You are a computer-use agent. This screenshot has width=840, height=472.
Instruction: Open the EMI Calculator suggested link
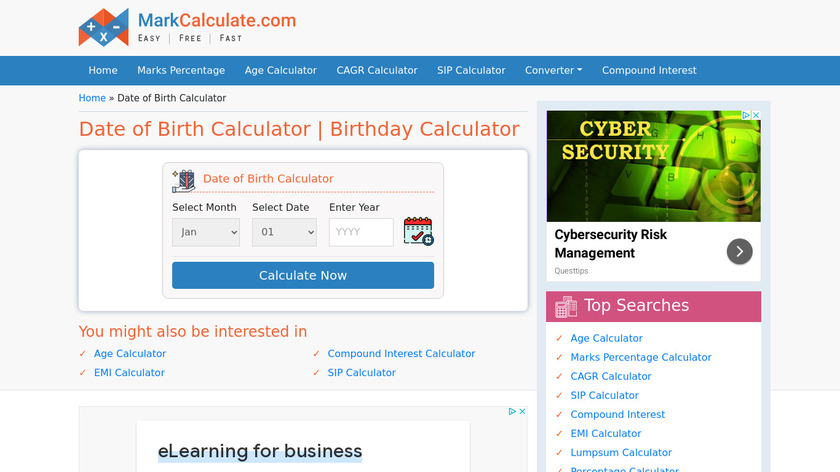tap(129, 373)
